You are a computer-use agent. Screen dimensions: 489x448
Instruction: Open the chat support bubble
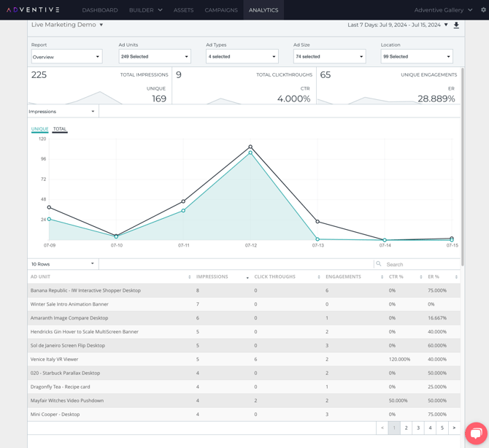click(x=476, y=433)
